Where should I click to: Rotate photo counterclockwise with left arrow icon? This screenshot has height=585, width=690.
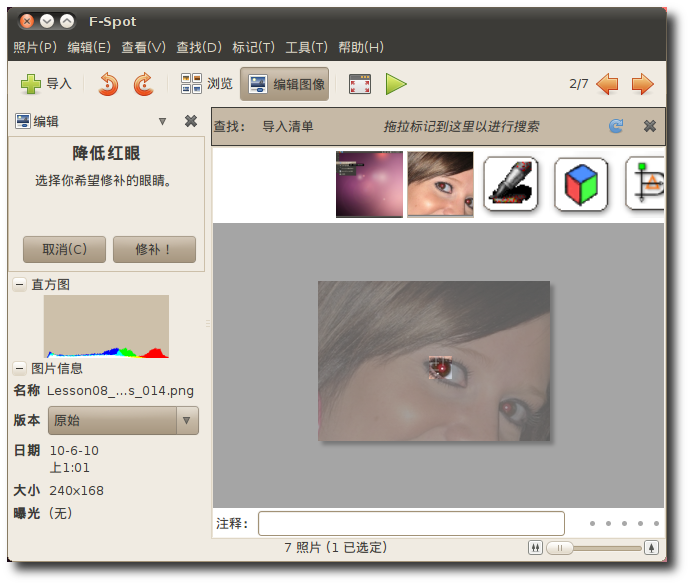(x=108, y=84)
